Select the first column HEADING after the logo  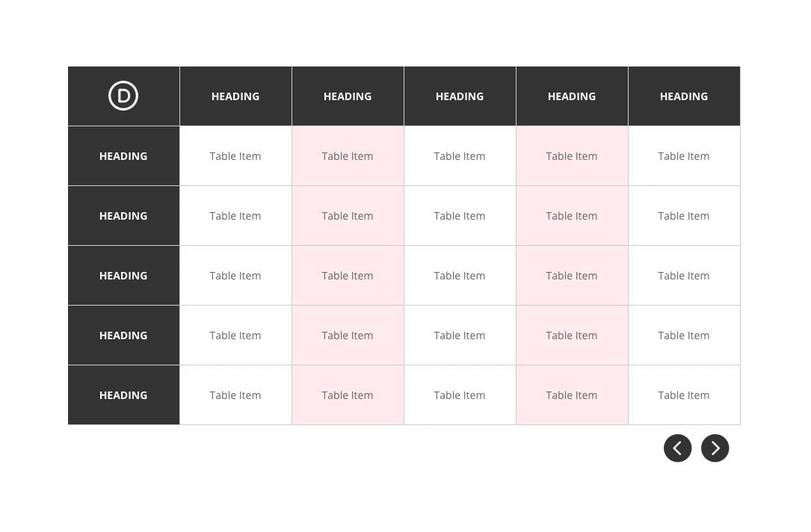tap(235, 96)
